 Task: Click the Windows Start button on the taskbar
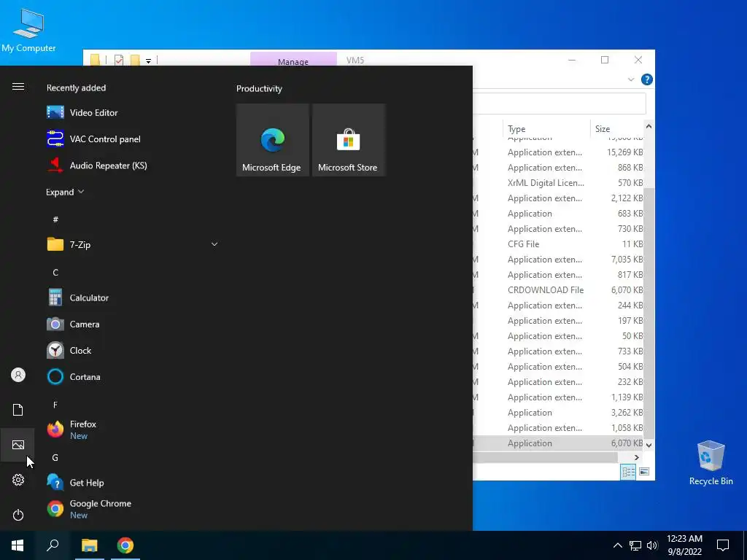coord(18,545)
